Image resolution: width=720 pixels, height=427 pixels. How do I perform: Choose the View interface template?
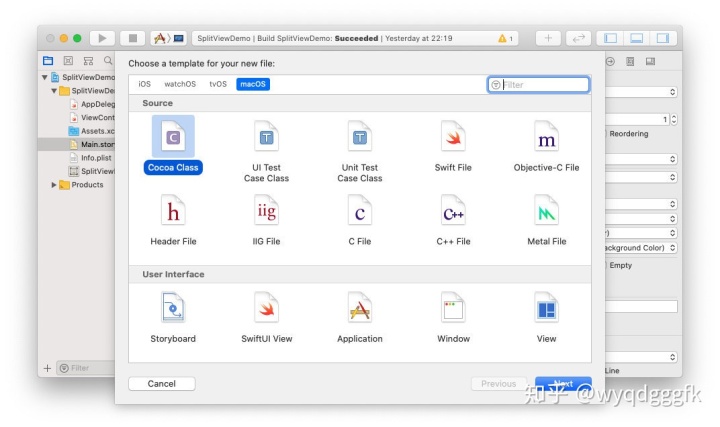546,318
